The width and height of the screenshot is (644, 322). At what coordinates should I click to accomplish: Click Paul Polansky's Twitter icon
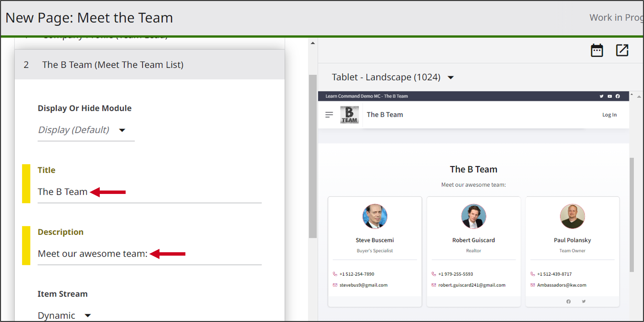(584, 302)
